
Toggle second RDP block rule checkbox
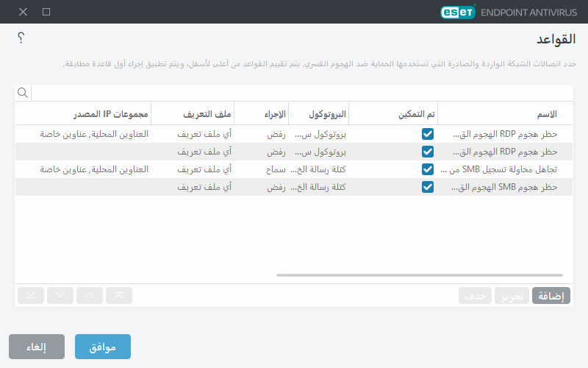428,152
